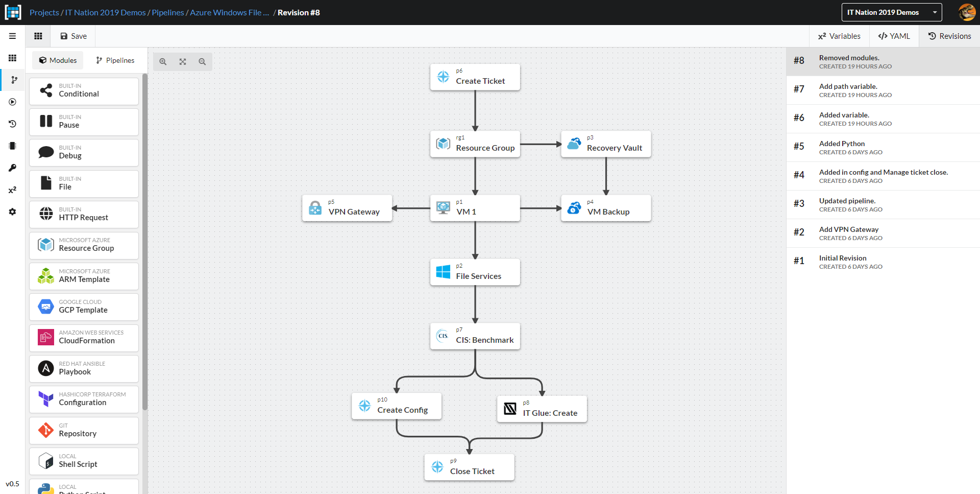Go to IT Nation 2019 Demos breadcrumb

coord(106,12)
